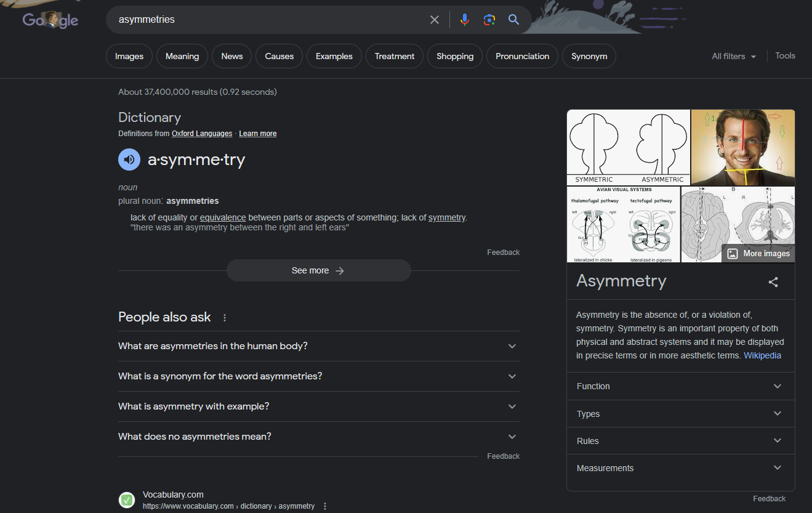The width and height of the screenshot is (812, 513).
Task: Expand the Types section
Action: (681, 414)
